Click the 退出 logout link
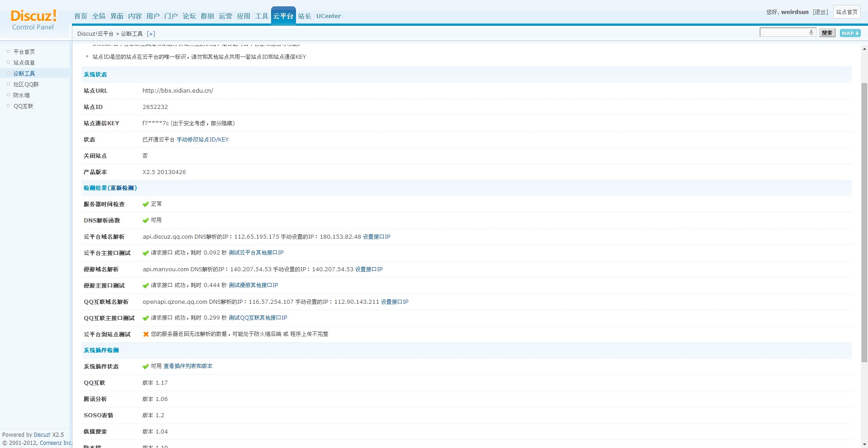The height and width of the screenshot is (448, 868). pos(820,12)
